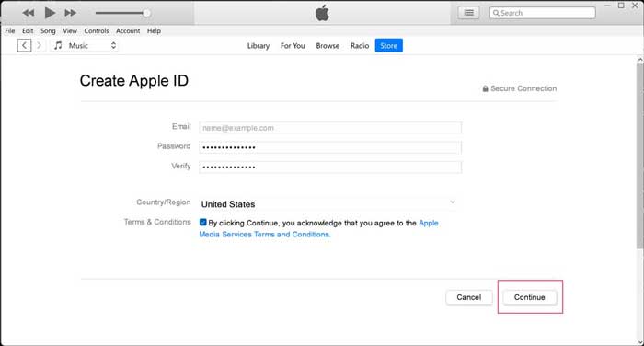This screenshot has width=644, height=346.
Task: Open the Help menu
Action: (x=154, y=30)
